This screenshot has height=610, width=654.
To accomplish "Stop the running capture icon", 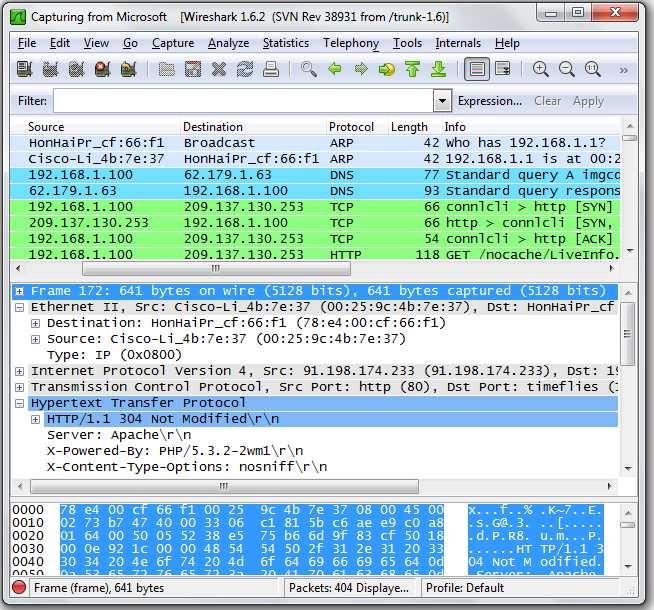I will 103,69.
